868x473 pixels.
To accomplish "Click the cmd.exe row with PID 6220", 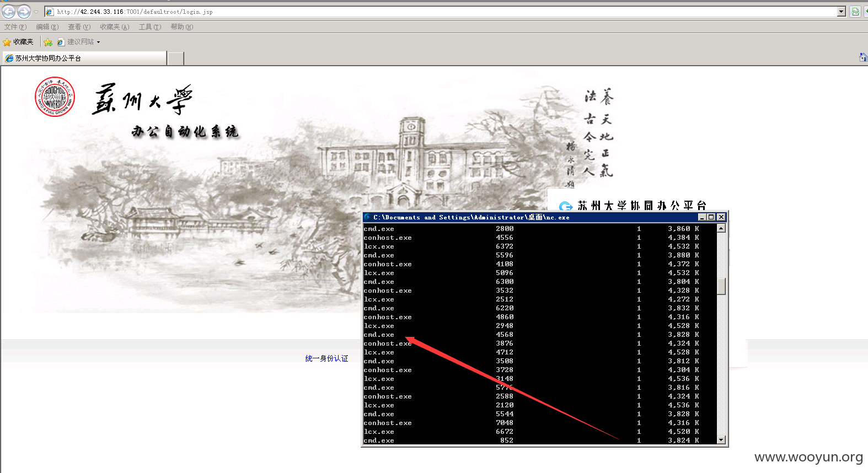I will point(532,308).
